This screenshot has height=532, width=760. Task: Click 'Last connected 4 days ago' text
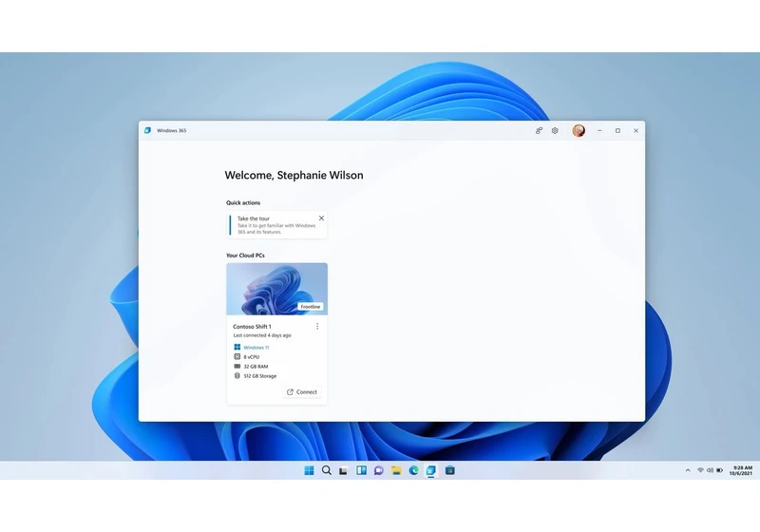point(262,335)
